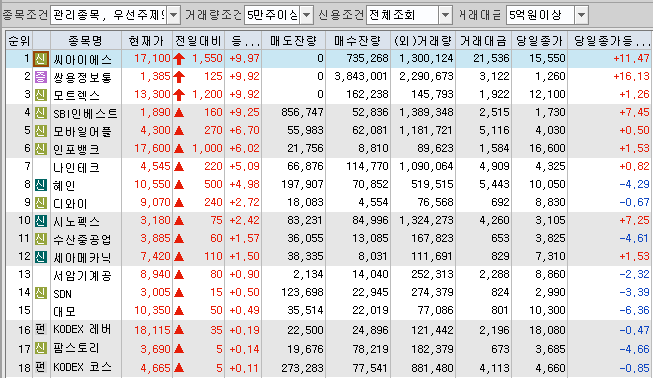Select stock name 인포뱅크
This screenshot has height=378, width=653.
[x=77, y=149]
